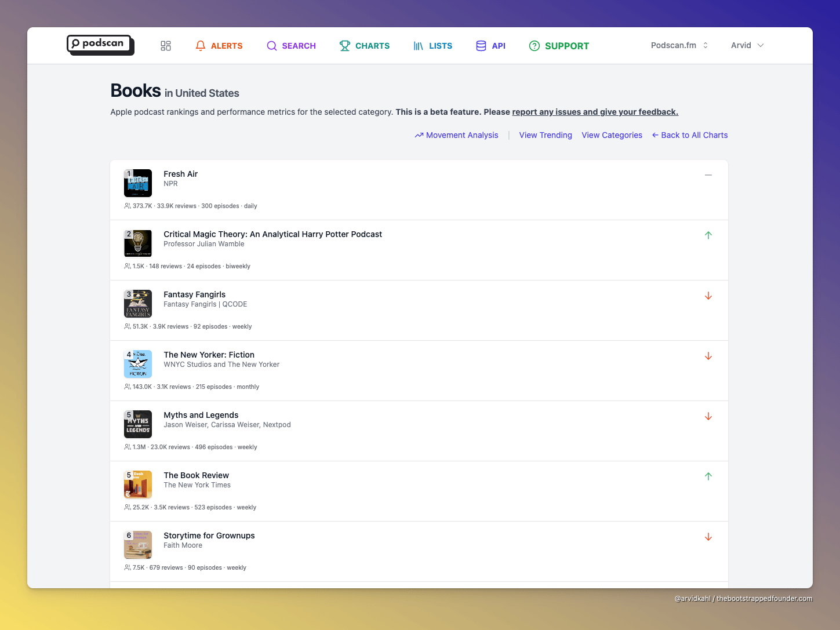This screenshot has width=840, height=630.
Task: Open the Myths and Legends title
Action: click(201, 415)
